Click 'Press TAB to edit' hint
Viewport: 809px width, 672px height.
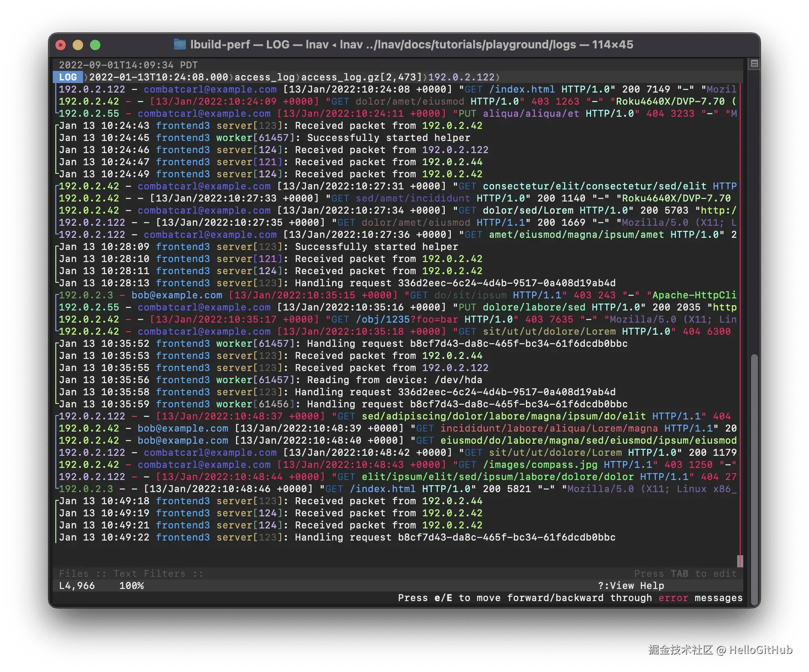(685, 574)
